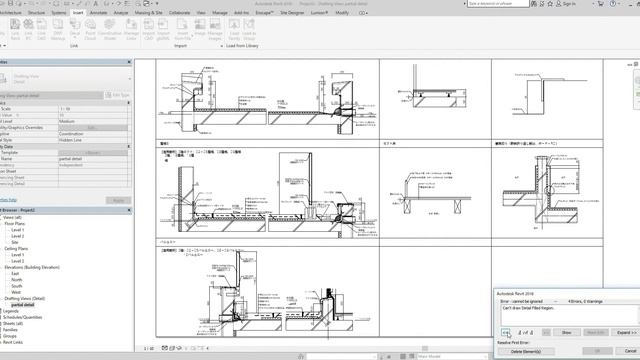Open the Collaborate ribbon tab
The width and height of the screenshot is (640, 360).
(179, 13)
